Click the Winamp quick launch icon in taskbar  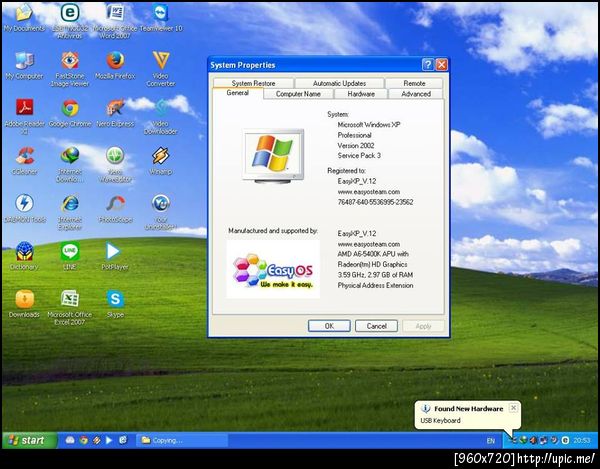pos(96,440)
